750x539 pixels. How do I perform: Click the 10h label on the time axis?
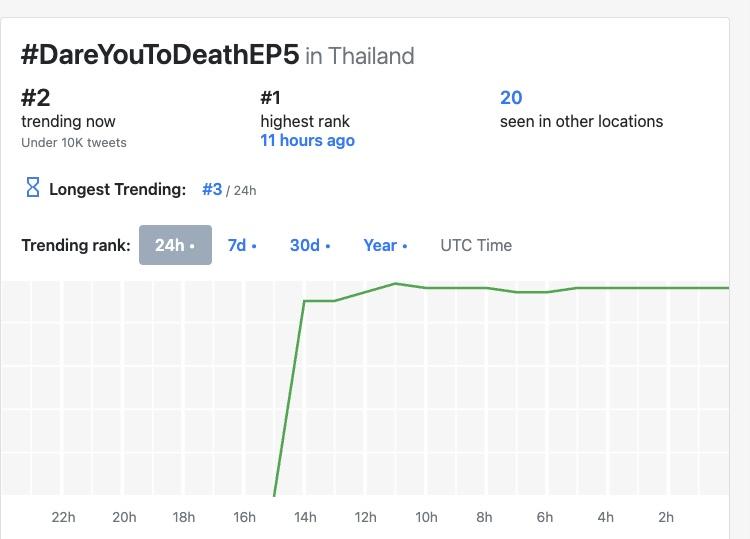(x=426, y=517)
